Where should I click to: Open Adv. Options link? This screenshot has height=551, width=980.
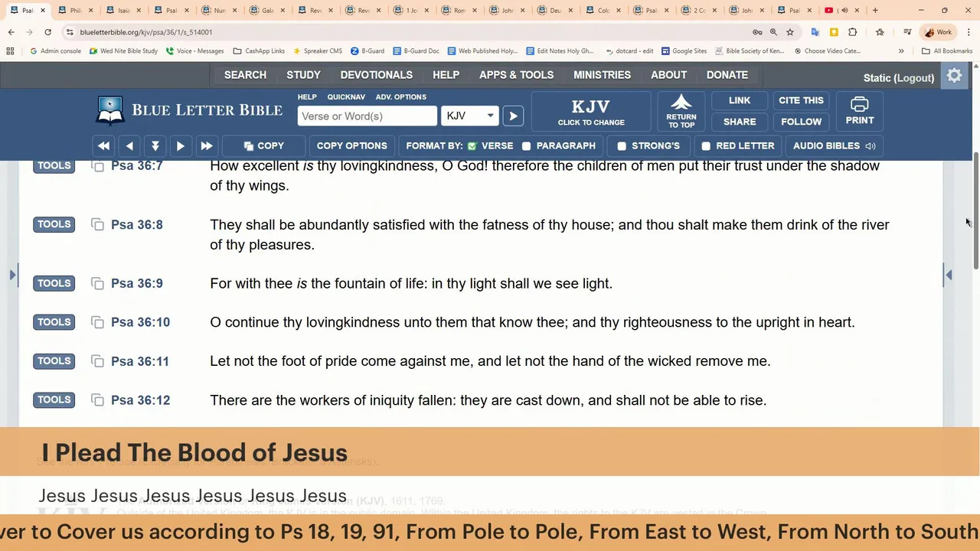pyautogui.click(x=400, y=97)
